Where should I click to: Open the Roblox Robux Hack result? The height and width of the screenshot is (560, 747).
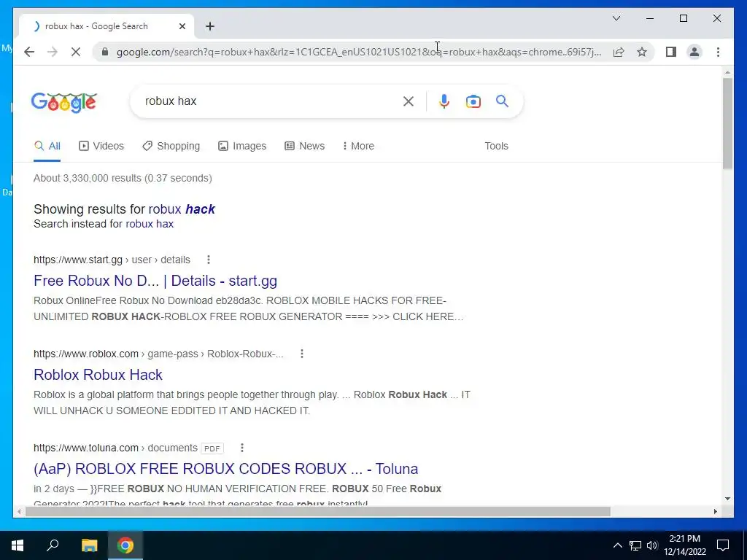click(98, 375)
